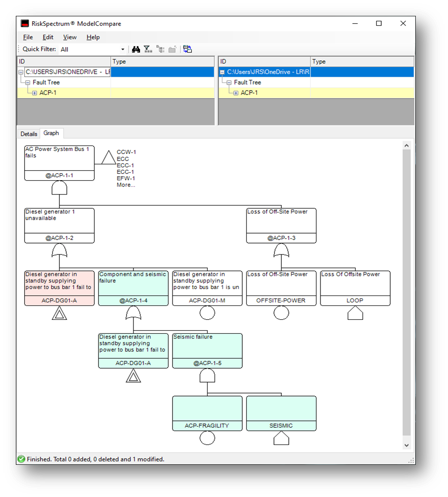This screenshot has height=497, width=448.
Task: Click the OR gate below @ACP-1-3
Action: pyautogui.click(x=281, y=251)
